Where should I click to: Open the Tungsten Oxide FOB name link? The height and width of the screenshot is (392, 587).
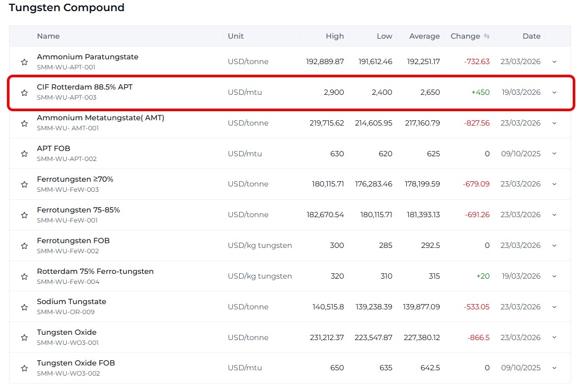[x=76, y=363]
